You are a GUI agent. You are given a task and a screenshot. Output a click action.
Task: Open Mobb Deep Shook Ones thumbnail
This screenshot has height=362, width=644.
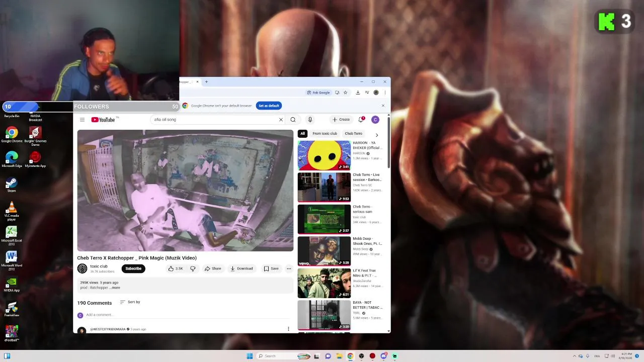coord(324,251)
